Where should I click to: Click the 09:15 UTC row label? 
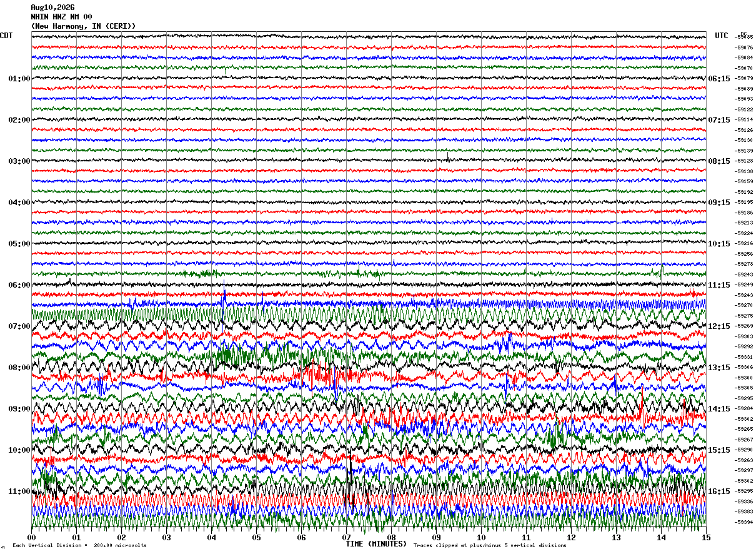[x=719, y=203]
